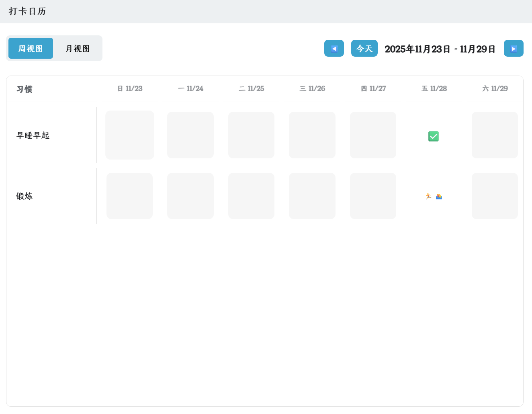
Task: Click the 打卡日历 page title
Action: (x=27, y=11)
